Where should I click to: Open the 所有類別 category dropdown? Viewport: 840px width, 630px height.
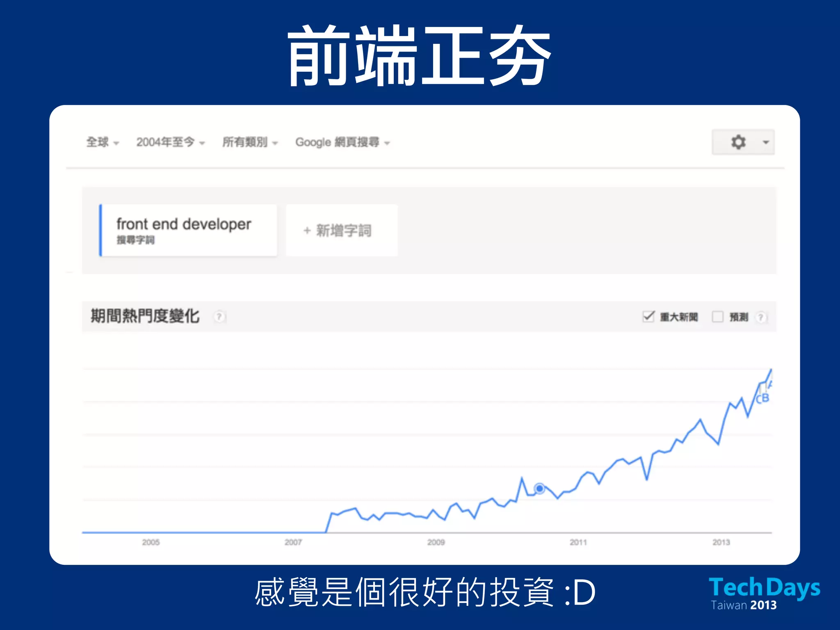[250, 142]
